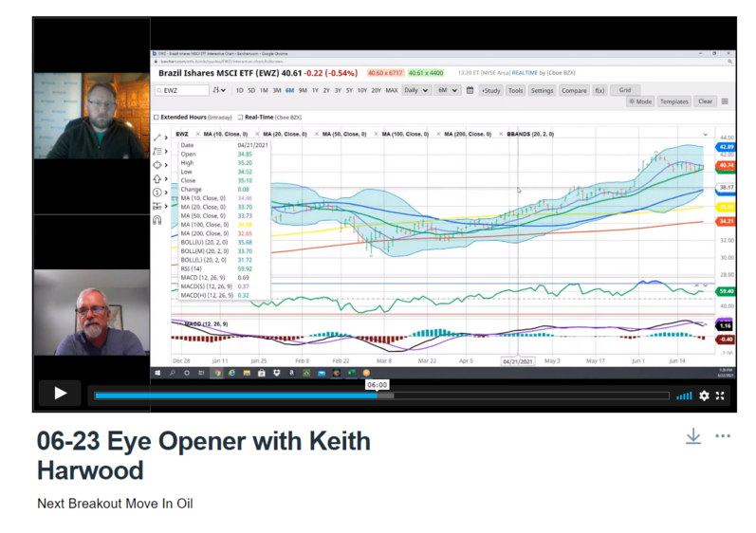Open chart Settings button
Viewport: 756px width, 533px height.
pos(542,91)
